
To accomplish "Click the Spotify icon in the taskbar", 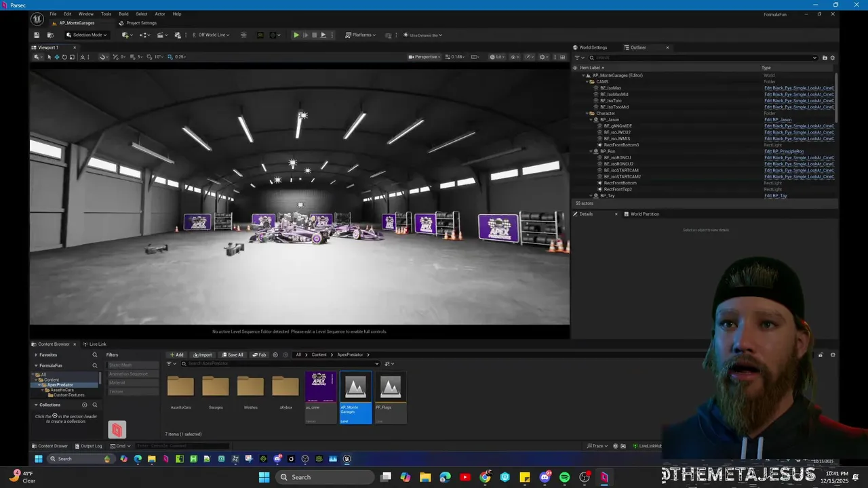I will pos(565,477).
